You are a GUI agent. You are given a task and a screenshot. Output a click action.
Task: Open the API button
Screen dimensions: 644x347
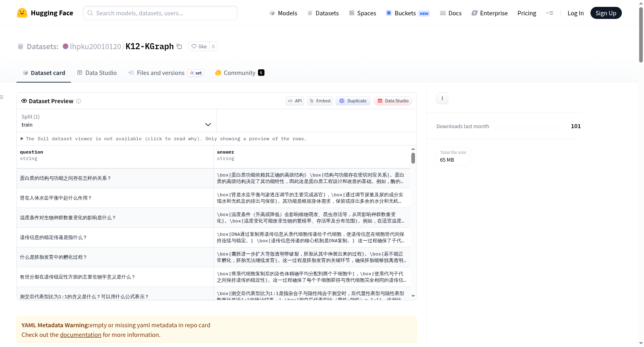pyautogui.click(x=295, y=101)
